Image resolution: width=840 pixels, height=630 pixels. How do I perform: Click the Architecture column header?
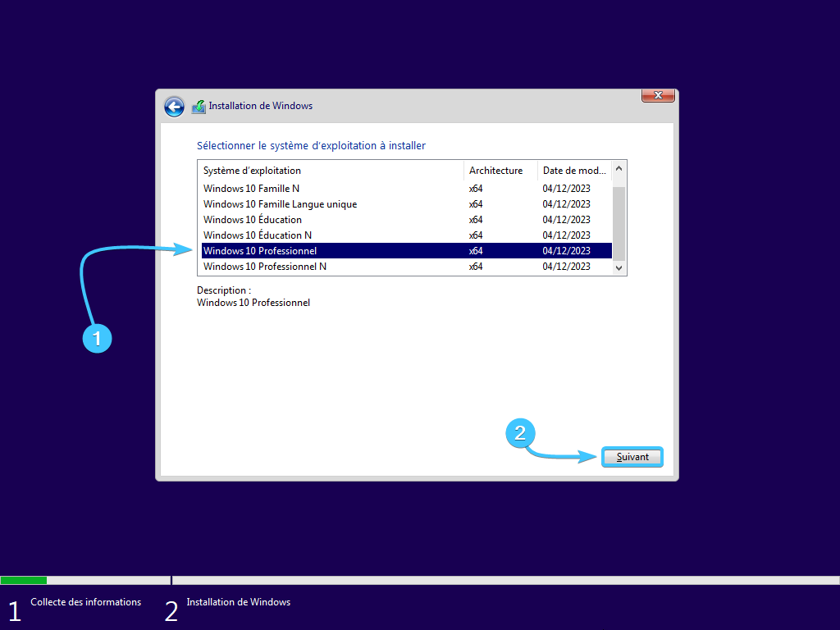tap(500, 171)
